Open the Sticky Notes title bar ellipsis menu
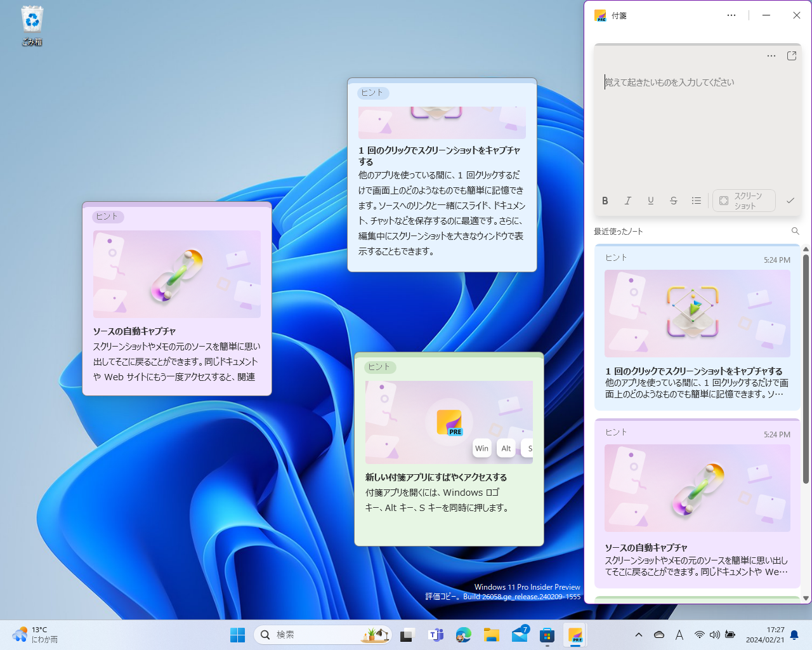This screenshot has height=650, width=812. (x=731, y=15)
